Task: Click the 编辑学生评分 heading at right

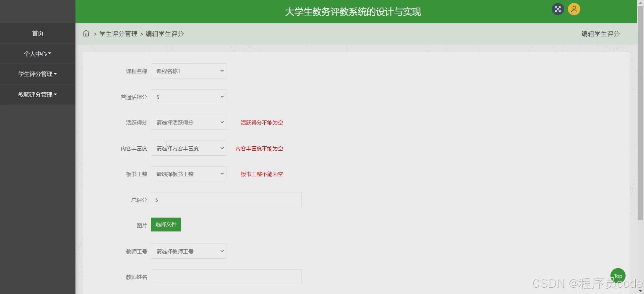Action: pos(600,34)
